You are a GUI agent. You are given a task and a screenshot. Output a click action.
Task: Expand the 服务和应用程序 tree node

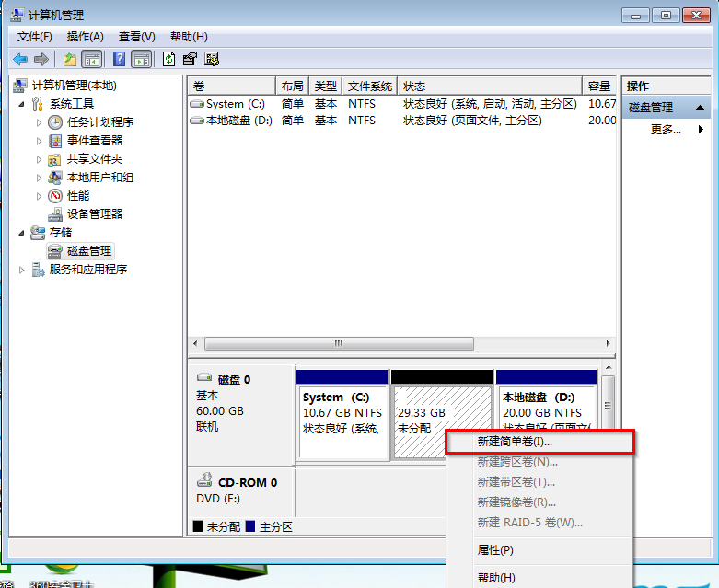pyautogui.click(x=22, y=270)
